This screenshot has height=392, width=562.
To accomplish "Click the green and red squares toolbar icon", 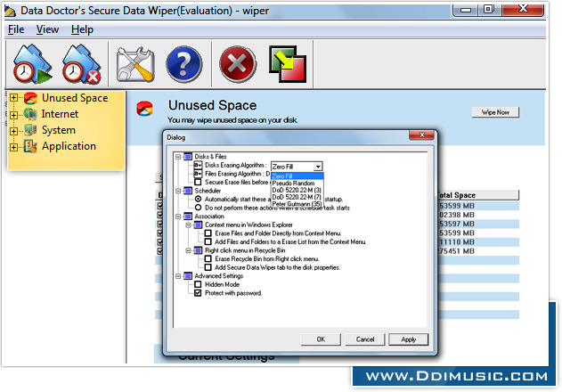I will 288,64.
